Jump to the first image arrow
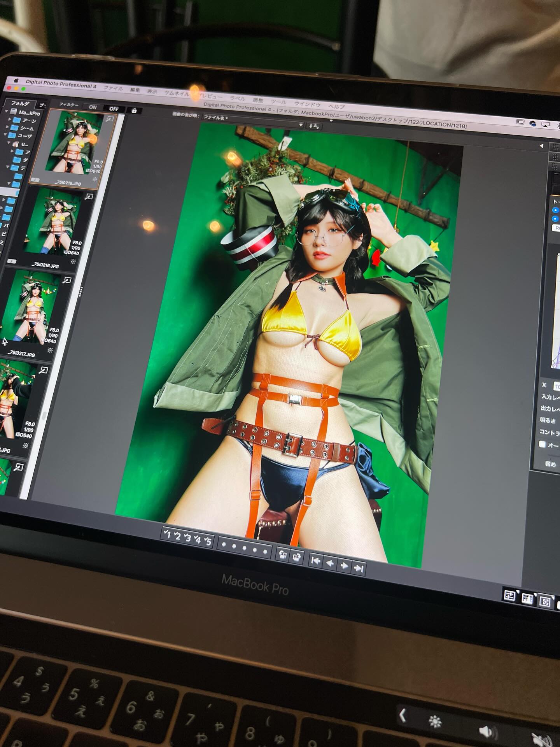Image resolution: width=560 pixels, height=747 pixels. (x=315, y=561)
